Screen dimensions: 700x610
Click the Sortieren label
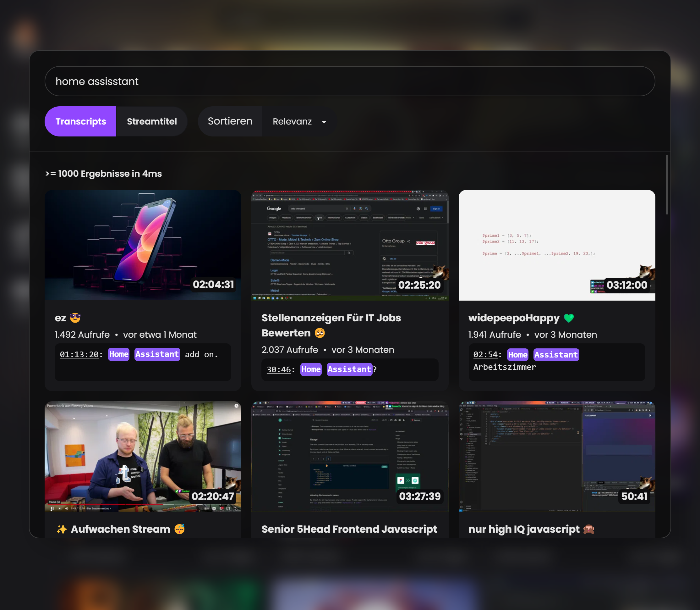[x=230, y=121]
